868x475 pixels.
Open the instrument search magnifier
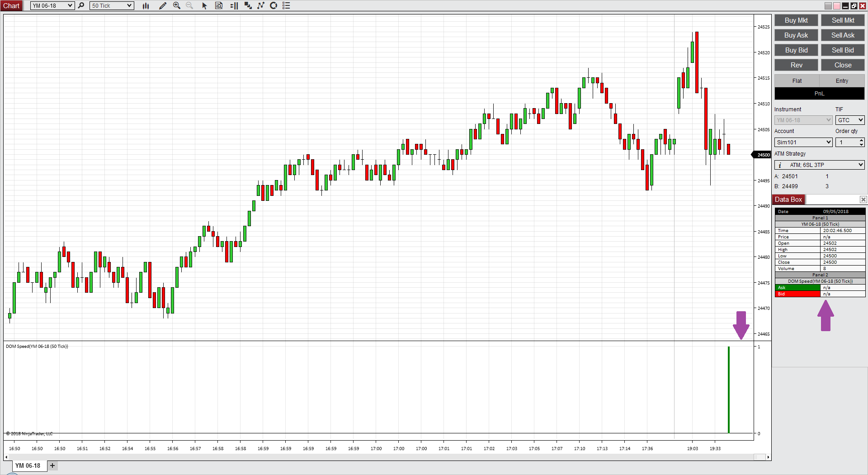pos(81,5)
